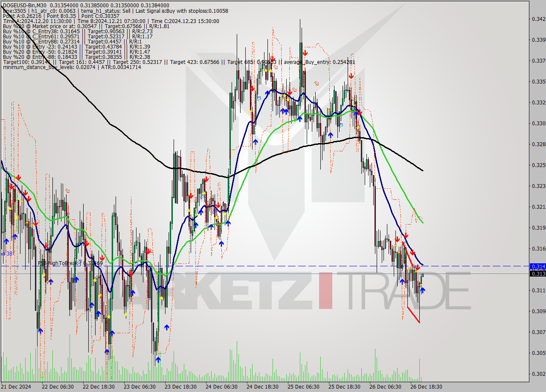Click the blue 0.314 price level tag
Image resolution: width=546 pixels, height=392 pixels.
click(x=537, y=266)
